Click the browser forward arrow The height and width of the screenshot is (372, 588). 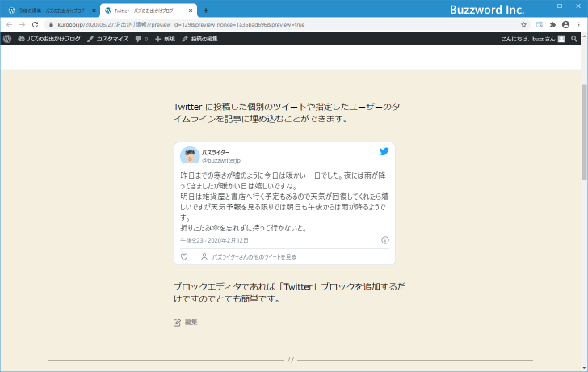coord(22,25)
